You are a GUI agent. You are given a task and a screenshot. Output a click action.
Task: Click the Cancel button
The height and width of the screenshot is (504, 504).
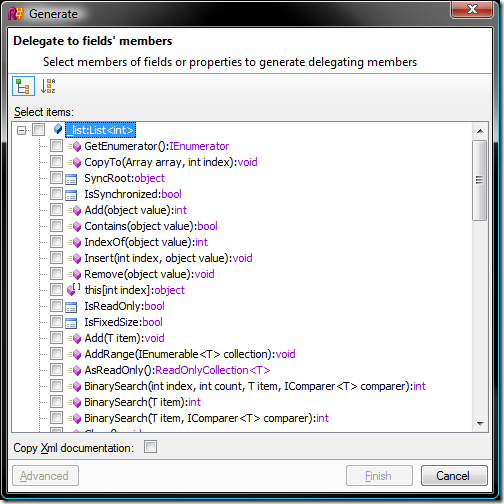point(454,476)
